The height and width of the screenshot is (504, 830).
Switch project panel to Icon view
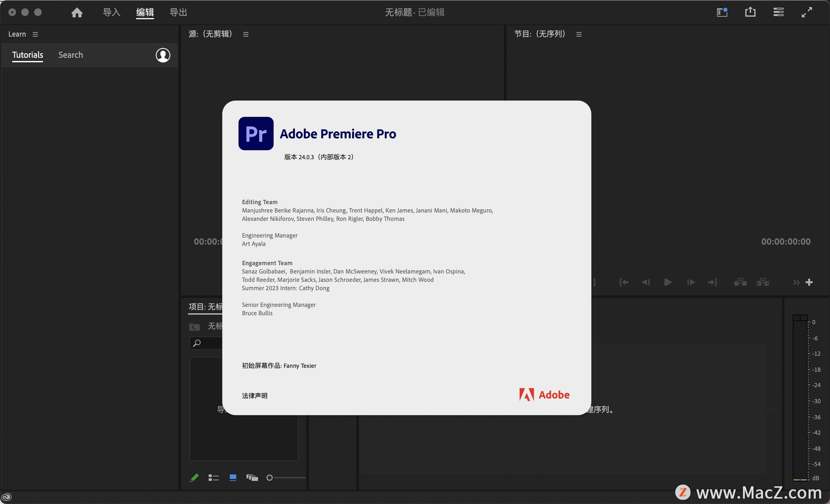[x=233, y=478]
